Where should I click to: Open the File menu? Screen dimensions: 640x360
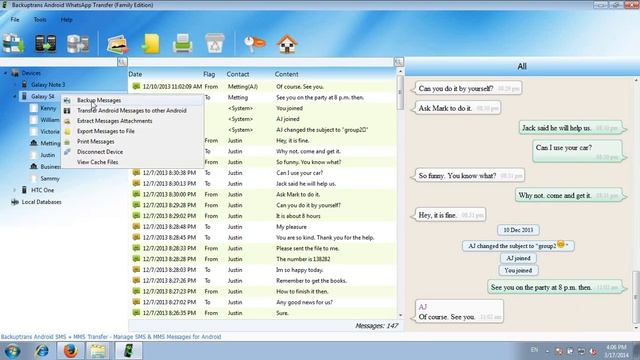coord(15,20)
